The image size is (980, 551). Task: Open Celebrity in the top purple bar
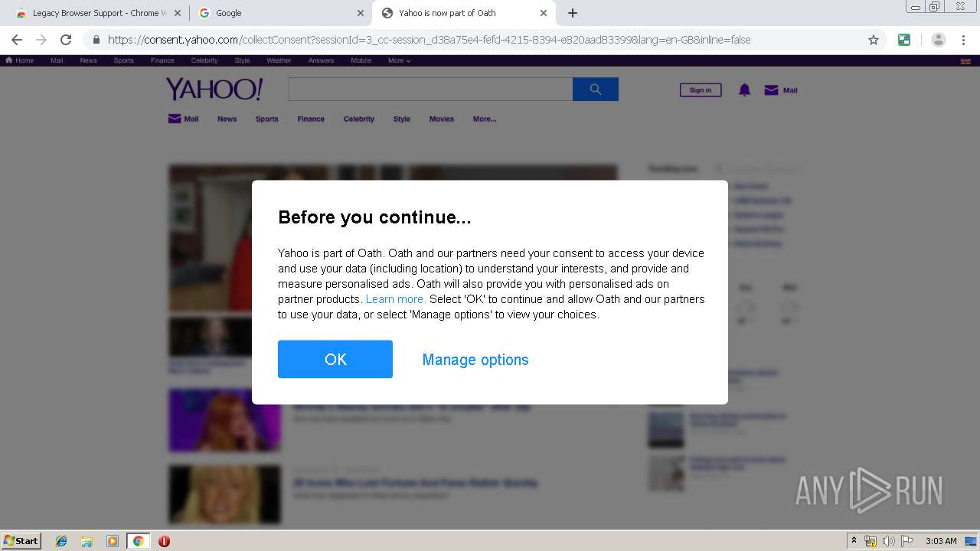click(x=204, y=60)
